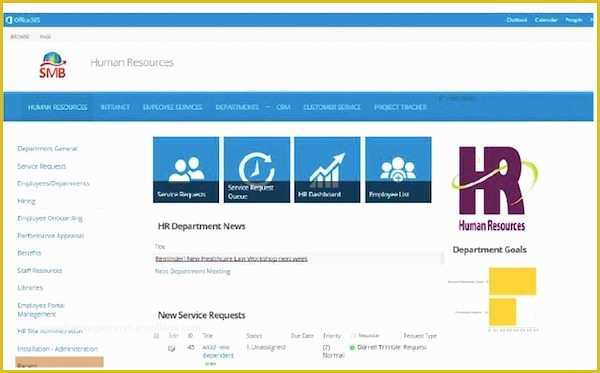Screen dimensions: 600x373
Task: Open Department General in sidebar
Action: pyautogui.click(x=47, y=148)
